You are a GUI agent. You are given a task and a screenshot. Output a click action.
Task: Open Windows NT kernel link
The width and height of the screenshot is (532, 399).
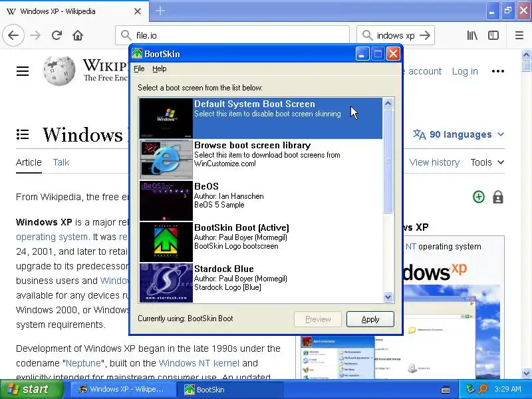[199, 363]
